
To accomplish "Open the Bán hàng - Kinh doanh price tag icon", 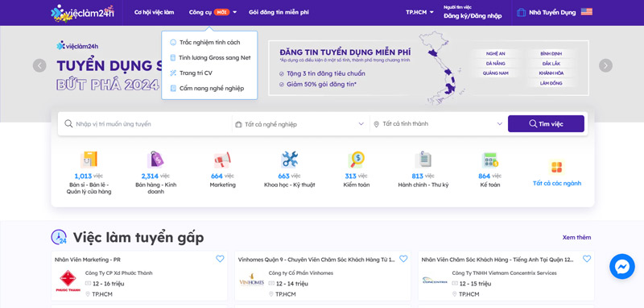I will click(x=155, y=160).
